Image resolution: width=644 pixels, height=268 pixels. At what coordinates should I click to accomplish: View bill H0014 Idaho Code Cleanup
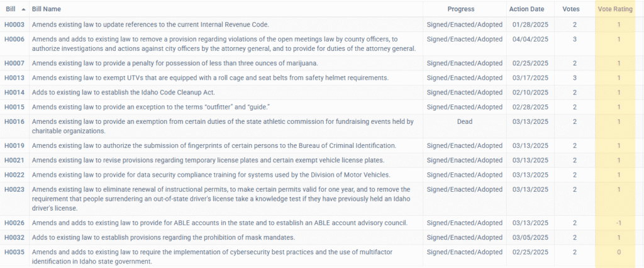coord(14,92)
